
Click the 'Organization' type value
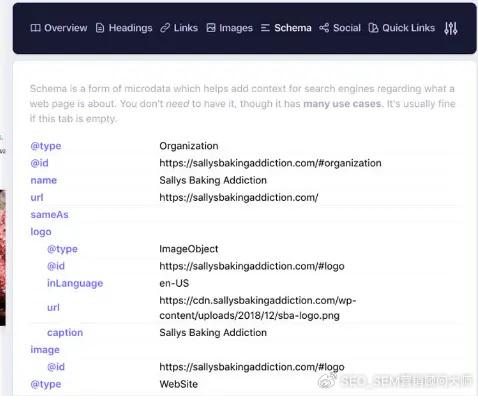click(189, 146)
